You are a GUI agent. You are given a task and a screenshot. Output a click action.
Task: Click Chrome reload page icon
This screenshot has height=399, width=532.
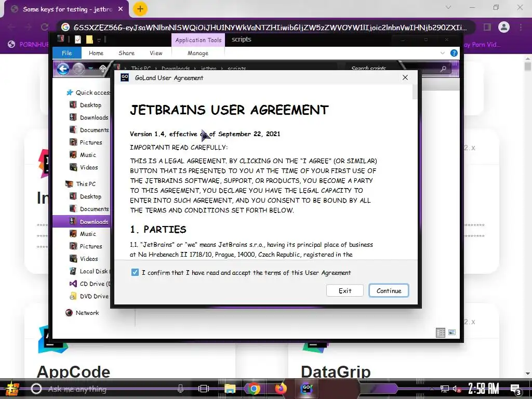tap(45, 27)
